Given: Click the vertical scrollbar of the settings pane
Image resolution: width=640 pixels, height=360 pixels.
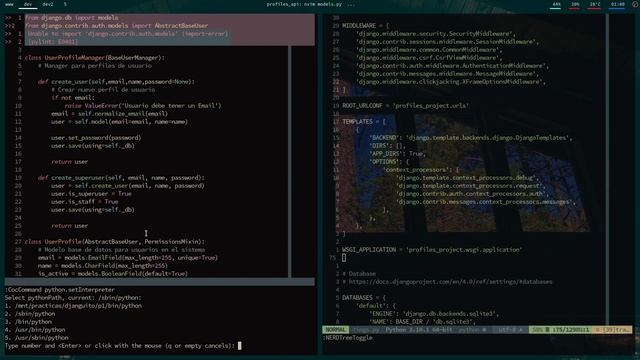Looking at the screenshot, I should 607,169.
